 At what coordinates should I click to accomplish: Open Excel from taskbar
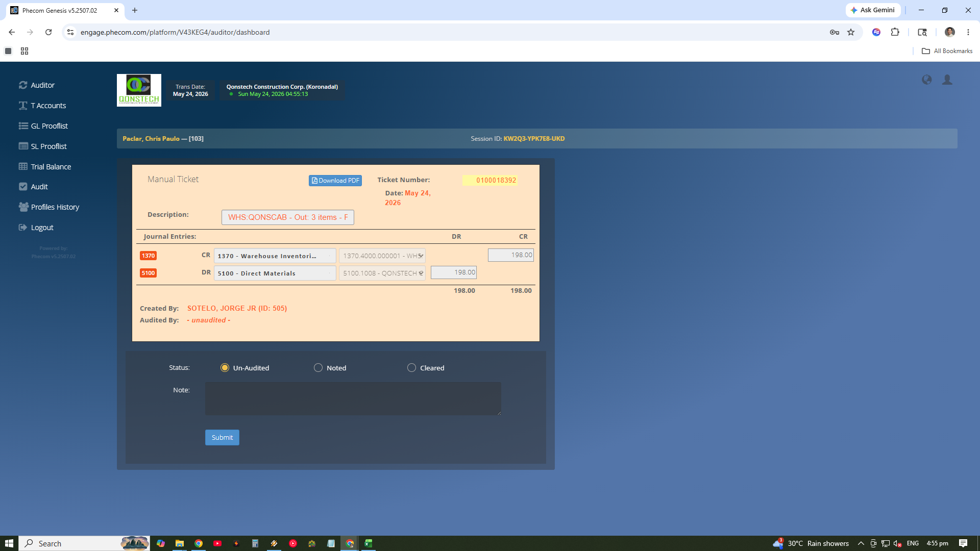tap(369, 543)
